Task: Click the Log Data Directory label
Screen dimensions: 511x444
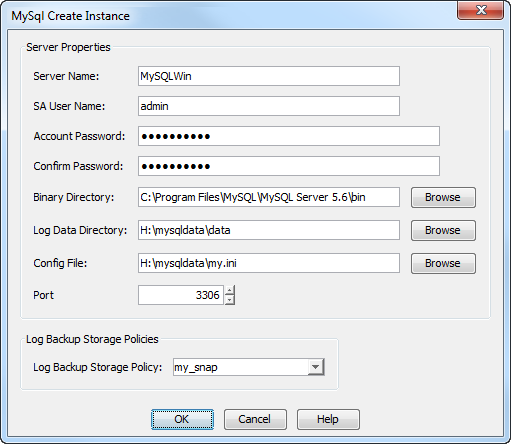Action: point(80,230)
